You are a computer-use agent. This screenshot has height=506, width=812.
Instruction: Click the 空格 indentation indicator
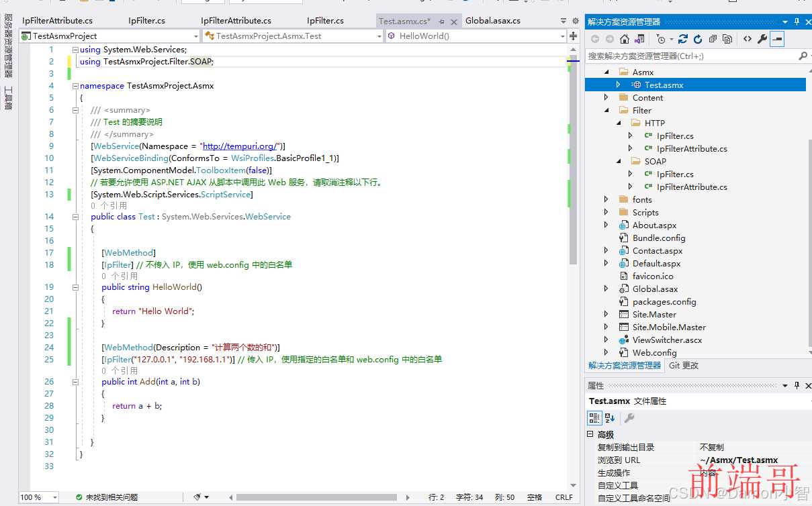(x=535, y=497)
